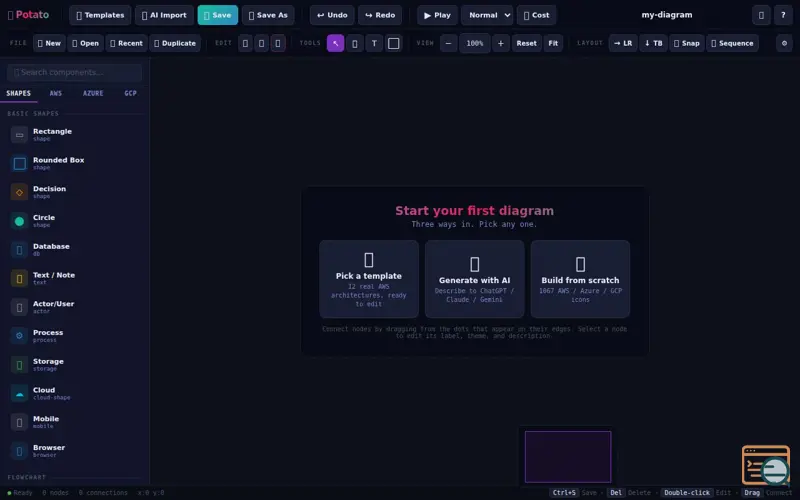Viewport: 800px width, 500px height.
Task: Apply top-to-bottom TB layout
Action: [653, 43]
